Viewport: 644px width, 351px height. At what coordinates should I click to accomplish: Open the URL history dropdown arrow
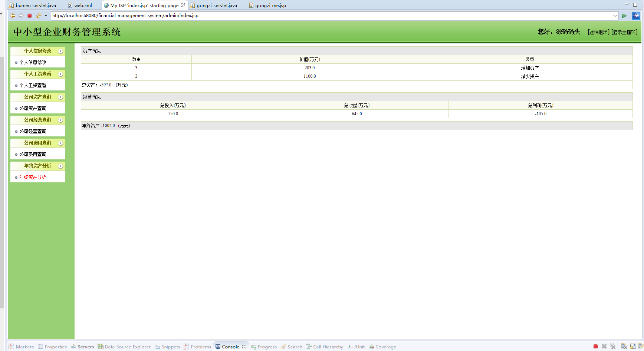tap(615, 16)
